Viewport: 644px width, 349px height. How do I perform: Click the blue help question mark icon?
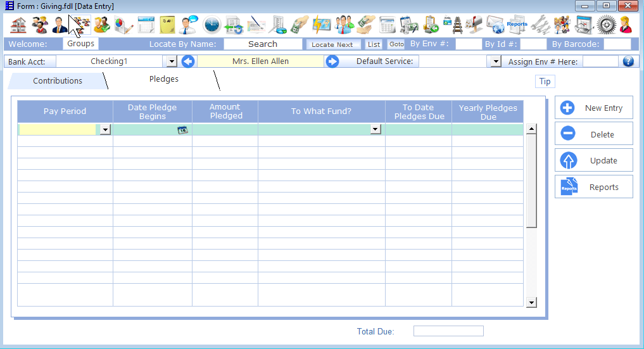(628, 61)
